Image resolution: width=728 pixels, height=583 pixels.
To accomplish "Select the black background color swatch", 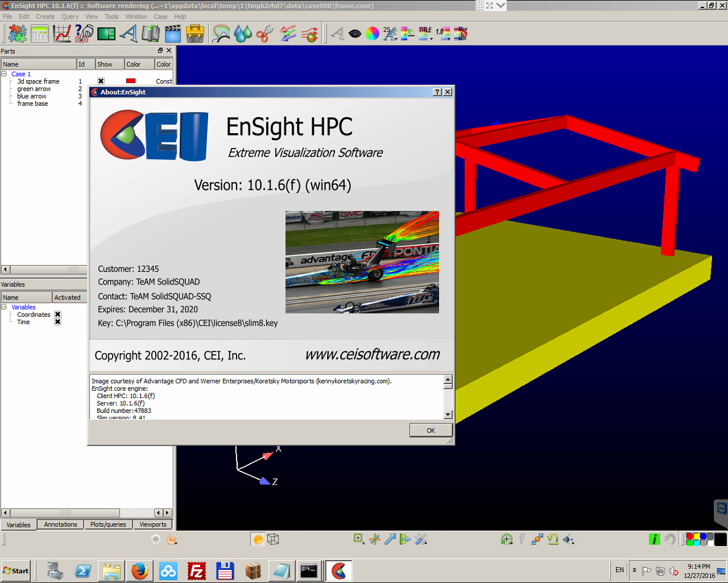I will (721, 539).
